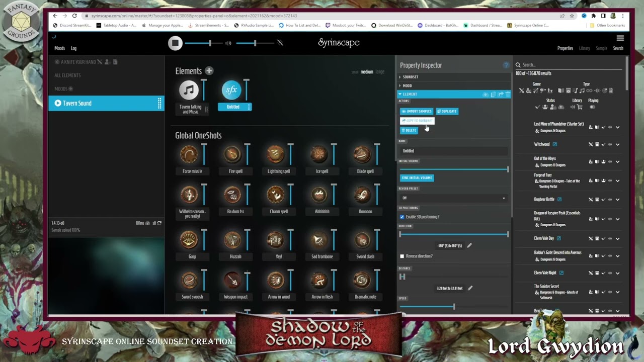
Task: Set element size to small
Action: point(355,72)
